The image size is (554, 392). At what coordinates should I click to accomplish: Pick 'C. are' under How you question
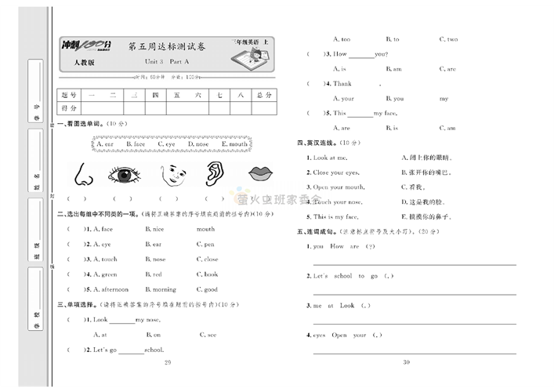[447, 69]
